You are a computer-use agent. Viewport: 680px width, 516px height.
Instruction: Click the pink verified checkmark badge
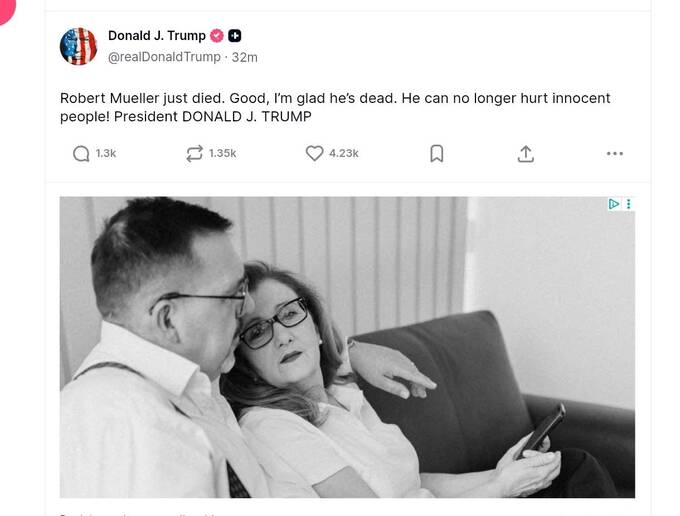[216, 36]
